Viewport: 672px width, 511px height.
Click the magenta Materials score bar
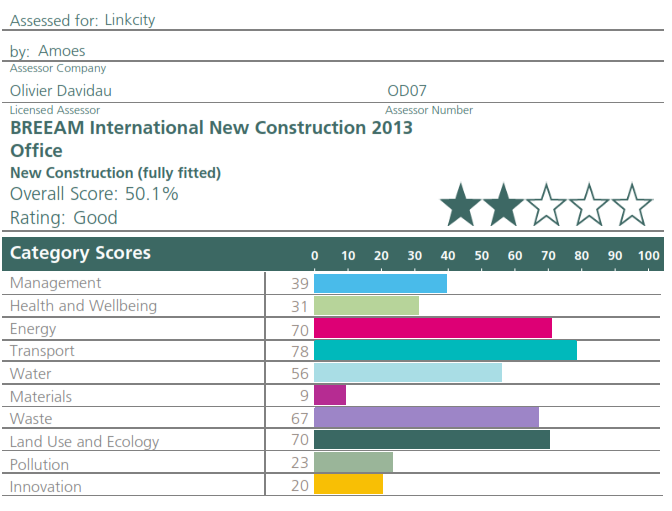click(330, 395)
